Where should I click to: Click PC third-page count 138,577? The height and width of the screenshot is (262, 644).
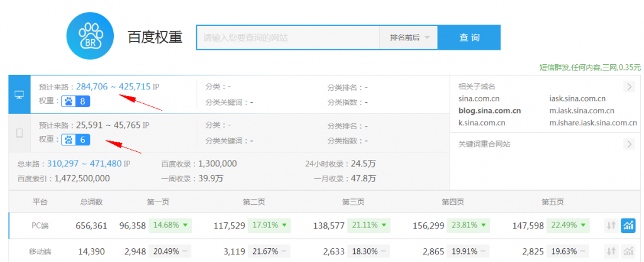(328, 226)
